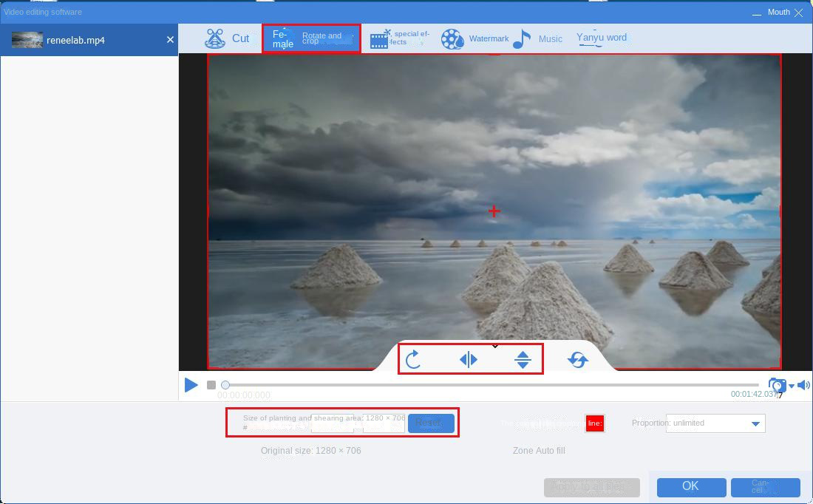Click the rotate clockwise icon
Image resolution: width=813 pixels, height=504 pixels.
(x=413, y=360)
